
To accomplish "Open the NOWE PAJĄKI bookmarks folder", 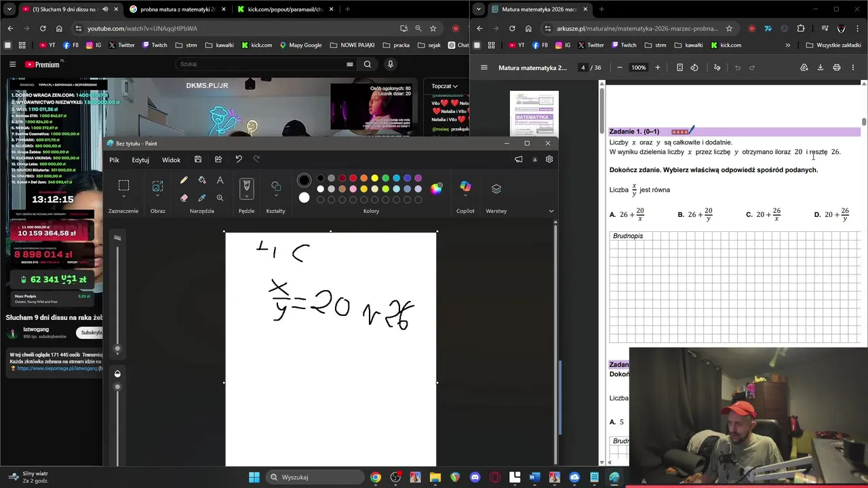I will coord(352,45).
